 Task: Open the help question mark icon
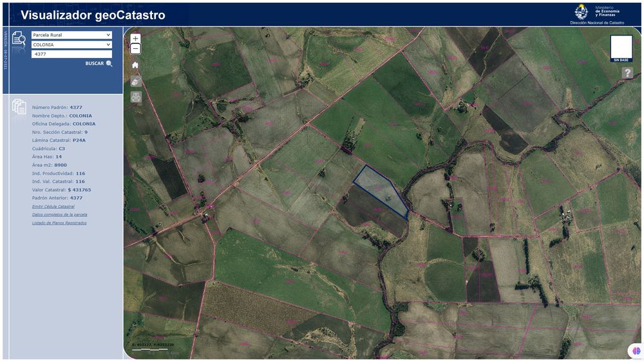(627, 73)
